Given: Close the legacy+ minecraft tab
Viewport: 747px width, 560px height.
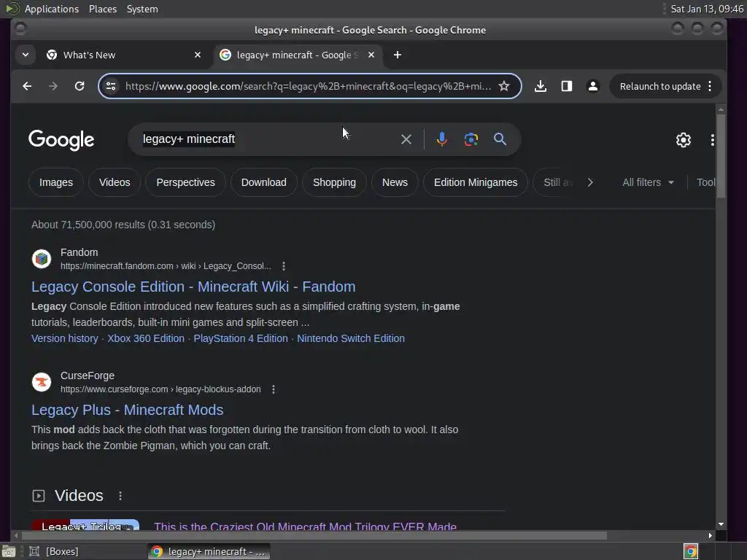Looking at the screenshot, I should tap(371, 55).
